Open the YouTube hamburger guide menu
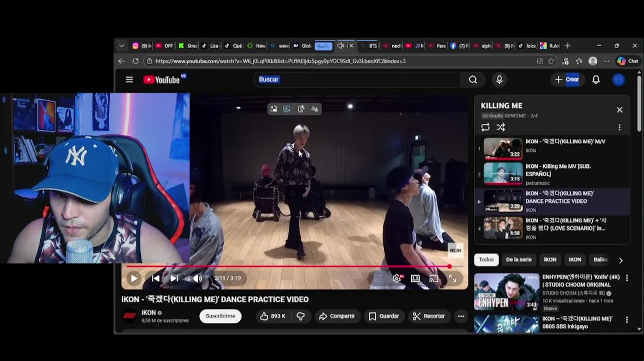The height and width of the screenshot is (361, 644). 129,80
